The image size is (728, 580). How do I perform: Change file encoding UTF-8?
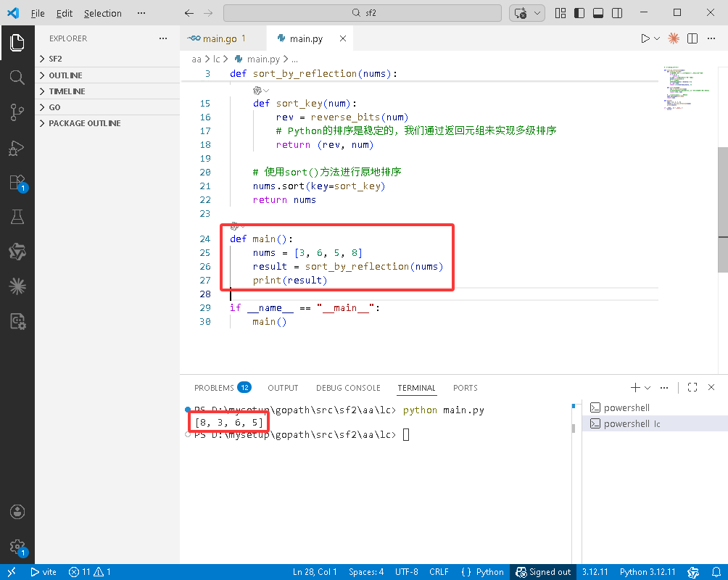[x=407, y=572]
